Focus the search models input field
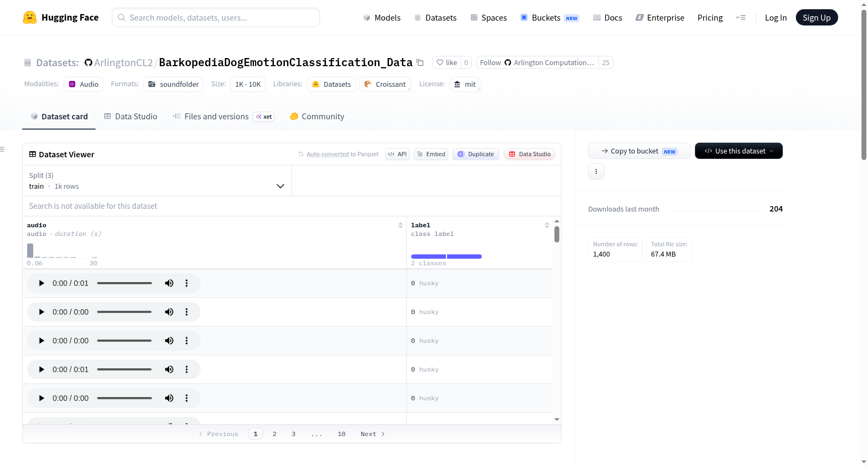The image size is (868, 467). click(x=216, y=17)
